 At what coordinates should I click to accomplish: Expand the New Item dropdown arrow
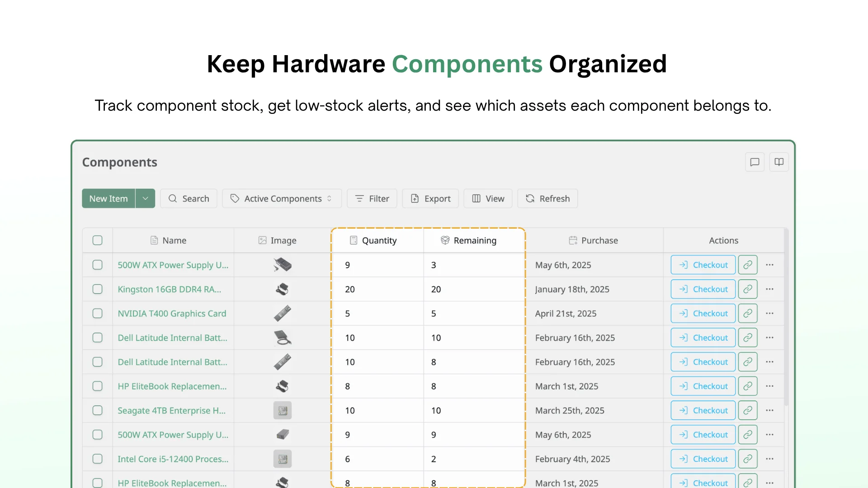(x=146, y=198)
